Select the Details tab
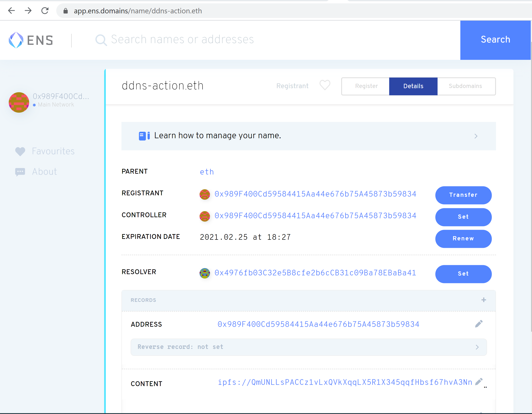532x414 pixels. coord(413,86)
